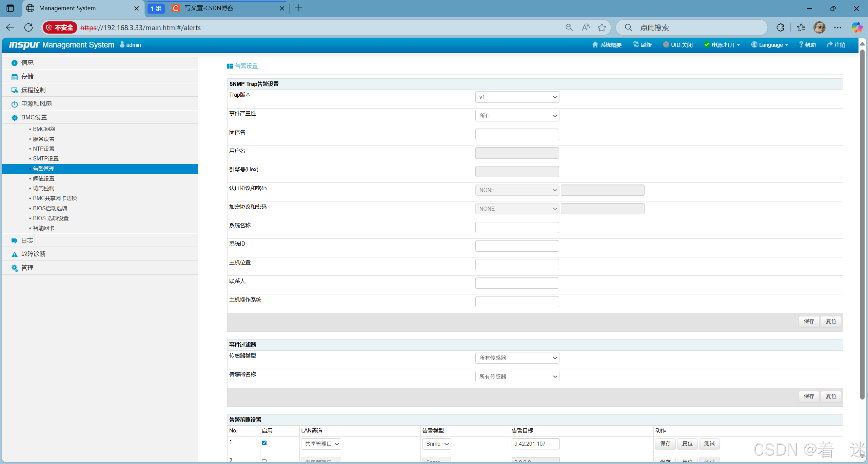Screen dimensions: 868x464
Task: Select 阈值设置 in the BMC submenu
Action: pos(43,179)
